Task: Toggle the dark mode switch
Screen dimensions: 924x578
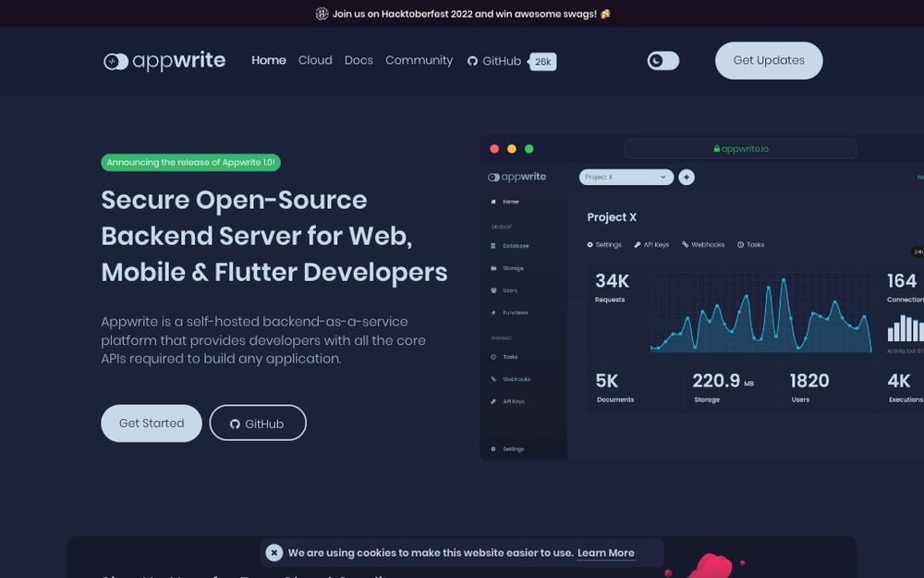Action: point(662,59)
